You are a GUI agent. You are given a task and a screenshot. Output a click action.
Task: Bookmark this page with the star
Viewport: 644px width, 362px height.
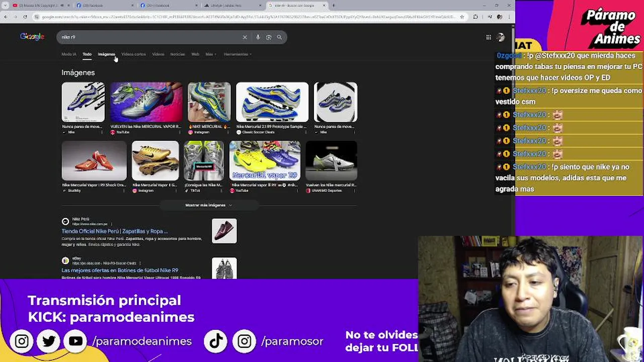(462, 17)
